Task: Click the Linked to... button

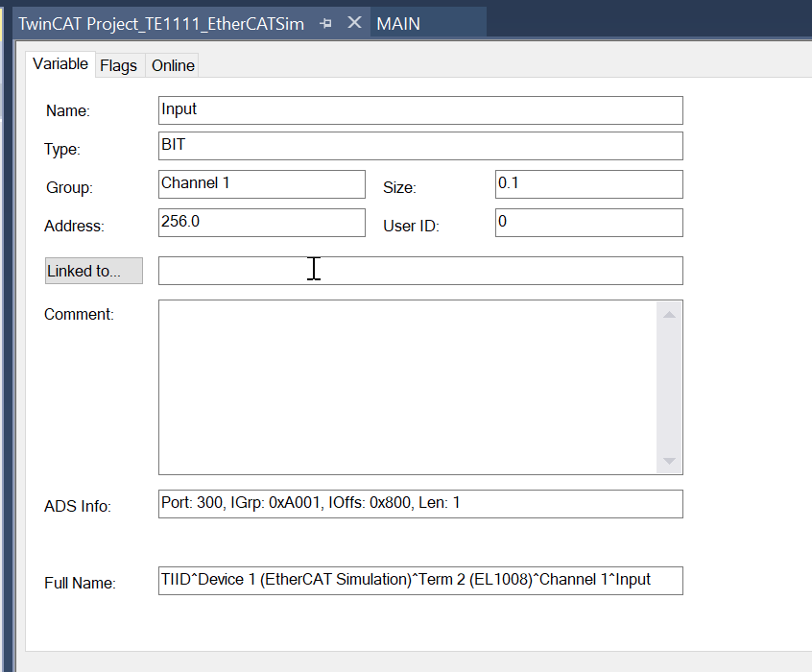Action: pyautogui.click(x=94, y=271)
